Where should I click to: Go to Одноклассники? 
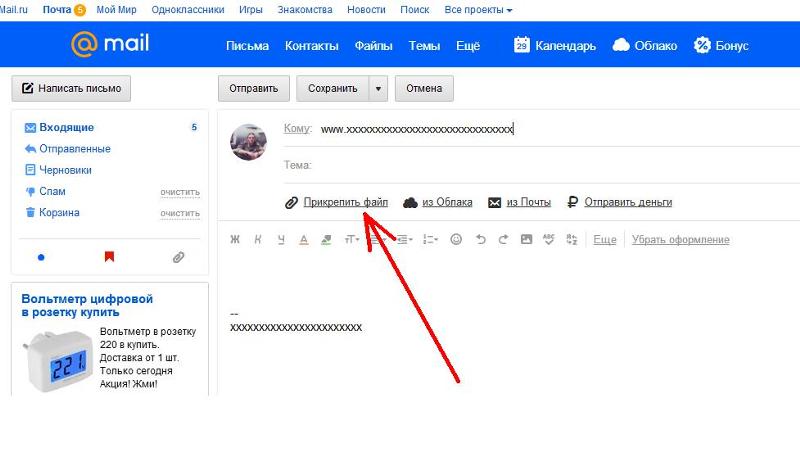pyautogui.click(x=188, y=10)
